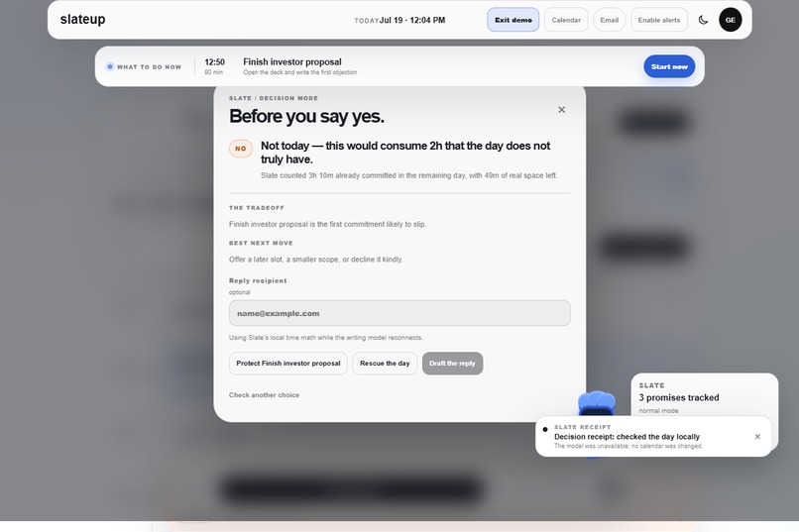799x532 pixels.
Task: Open the Calendar button in header
Action: tap(566, 20)
